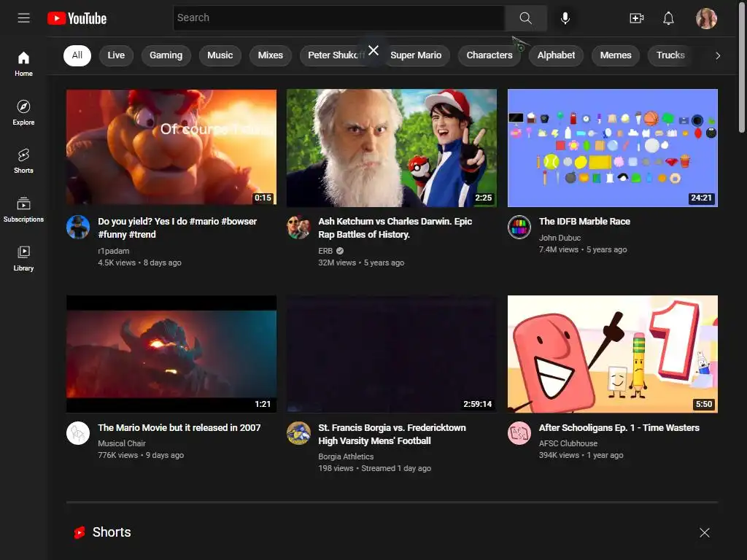Open the Create video icon
This screenshot has height=560, width=747.
pos(636,18)
